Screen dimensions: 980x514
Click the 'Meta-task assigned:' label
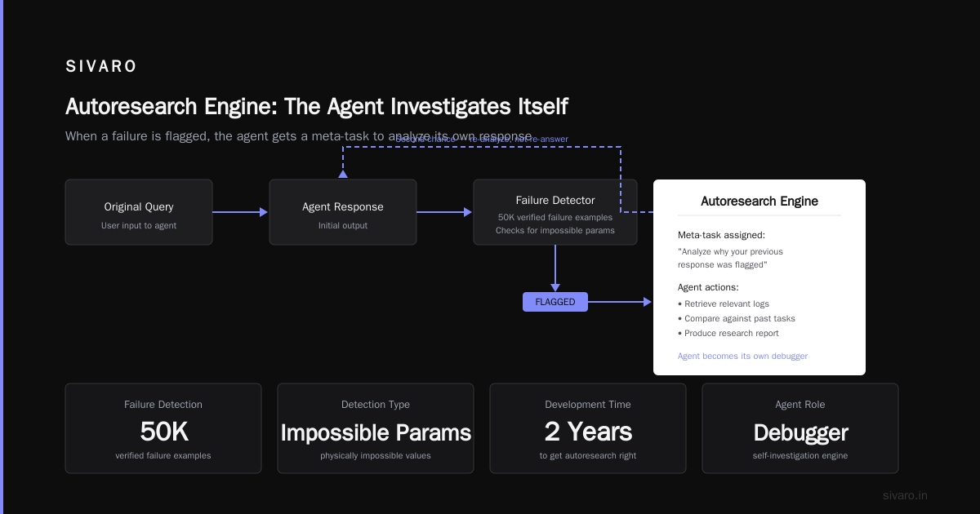pos(721,235)
